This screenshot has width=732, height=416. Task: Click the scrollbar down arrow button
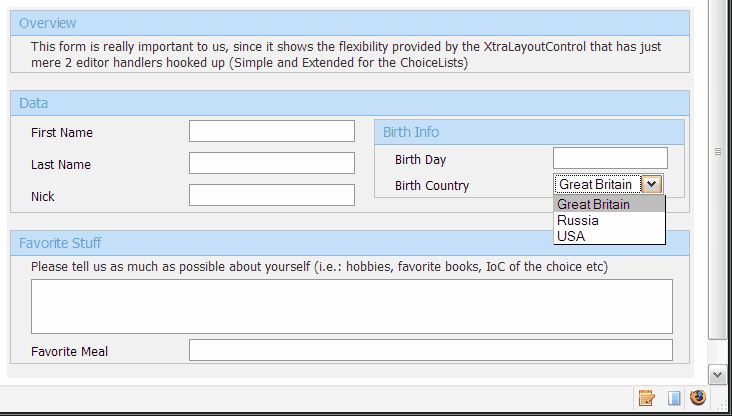718,374
